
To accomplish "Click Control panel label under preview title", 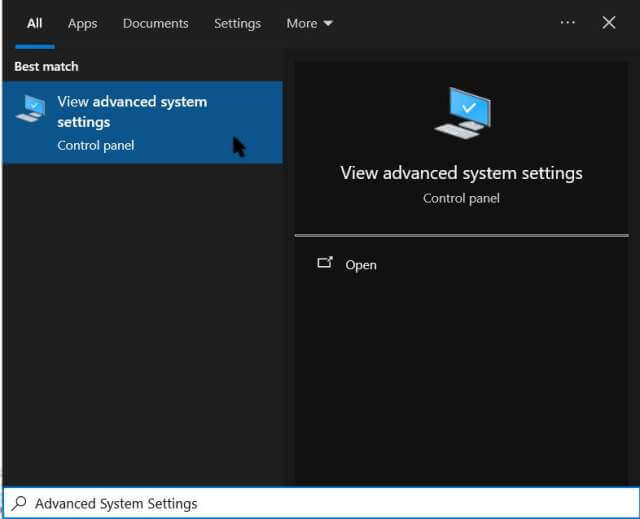I will [x=461, y=198].
